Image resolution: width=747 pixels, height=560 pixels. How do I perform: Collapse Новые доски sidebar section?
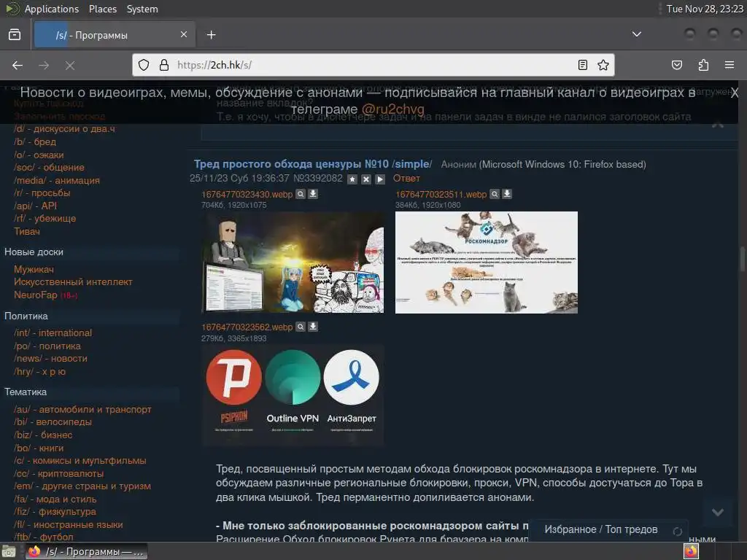pyautogui.click(x=34, y=252)
